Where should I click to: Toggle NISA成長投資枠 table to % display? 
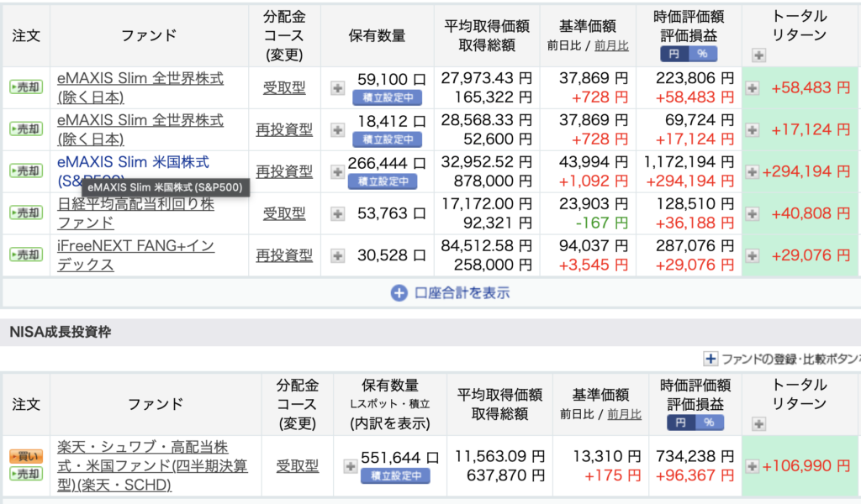click(709, 423)
